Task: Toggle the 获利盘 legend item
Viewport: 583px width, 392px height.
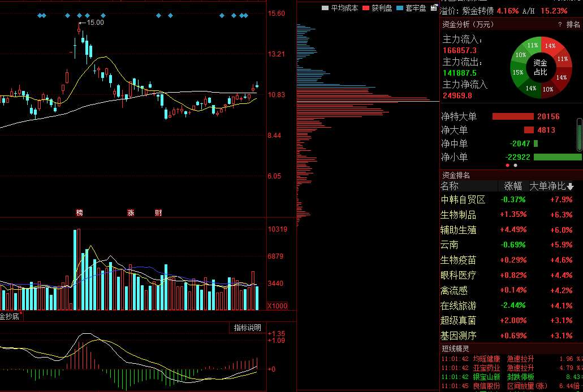Action: [x=377, y=8]
